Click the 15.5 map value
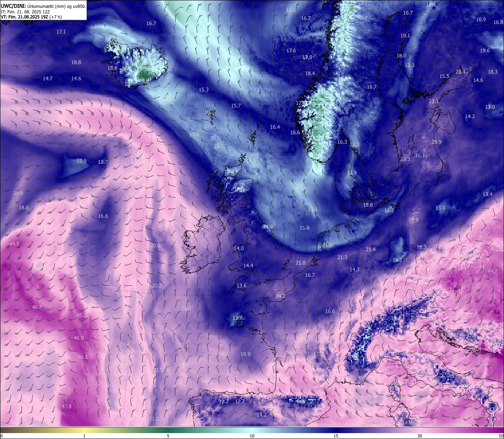The width and height of the screenshot is (504, 439). tap(444, 76)
